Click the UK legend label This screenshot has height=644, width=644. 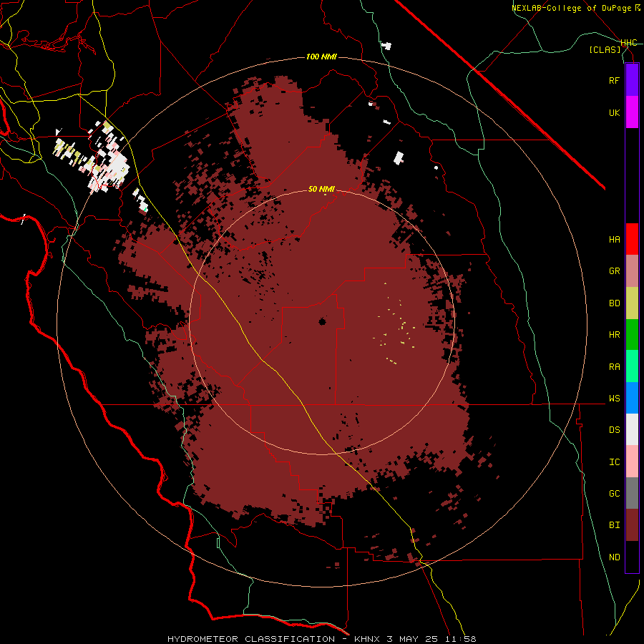(614, 112)
